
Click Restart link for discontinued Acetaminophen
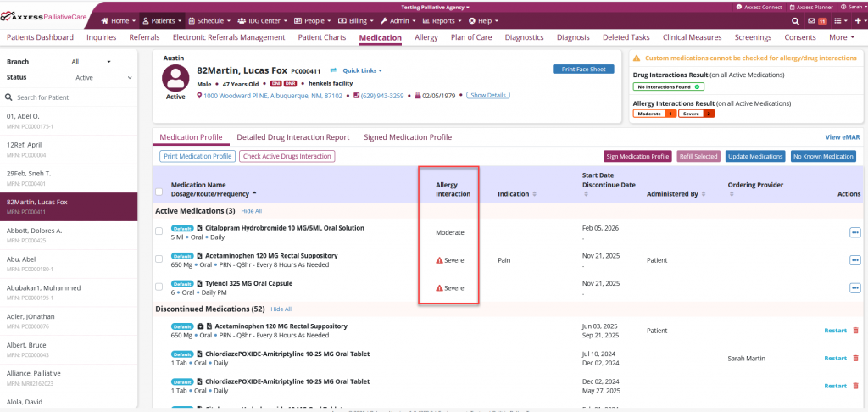pyautogui.click(x=835, y=331)
